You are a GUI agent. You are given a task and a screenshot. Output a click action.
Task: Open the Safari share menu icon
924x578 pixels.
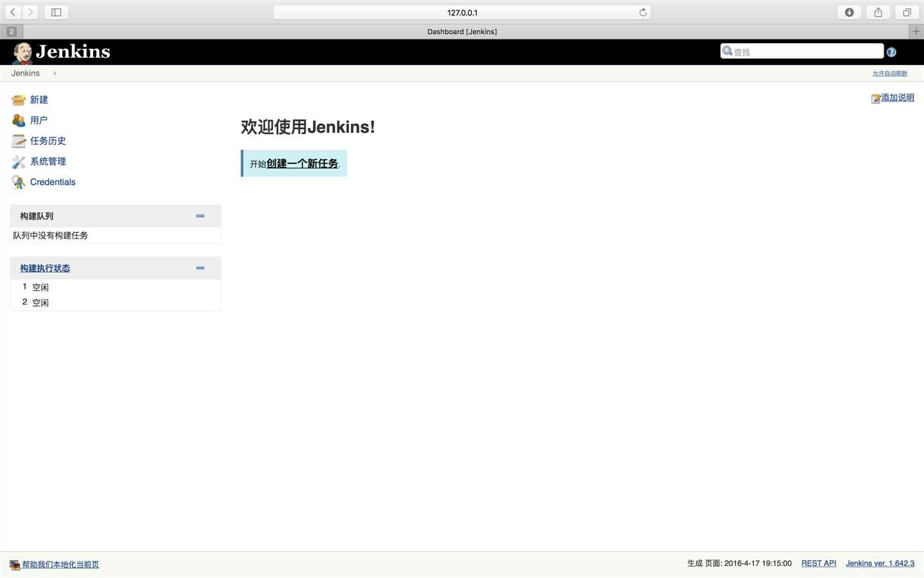click(x=878, y=12)
